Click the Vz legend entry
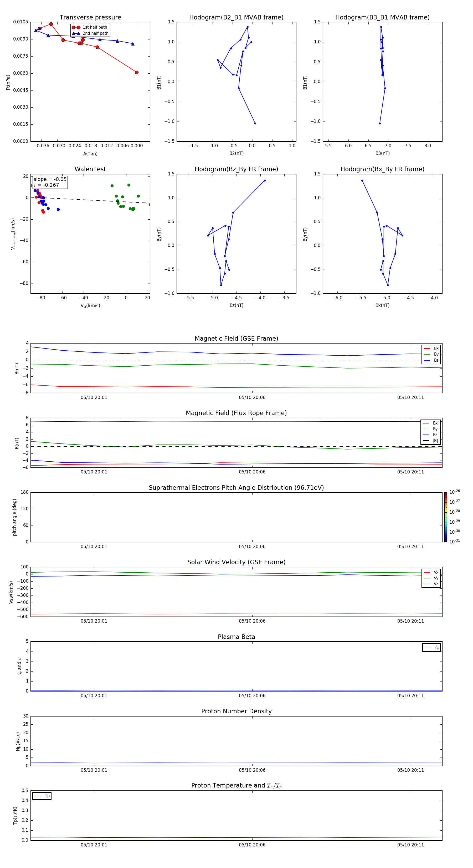This screenshot has width=473, height=868. [x=431, y=584]
